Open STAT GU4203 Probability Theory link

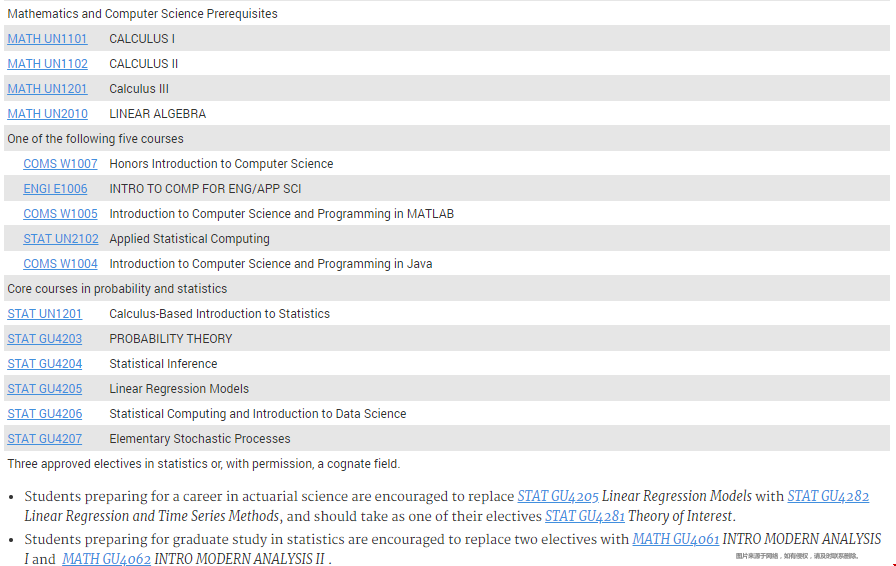[x=45, y=339]
